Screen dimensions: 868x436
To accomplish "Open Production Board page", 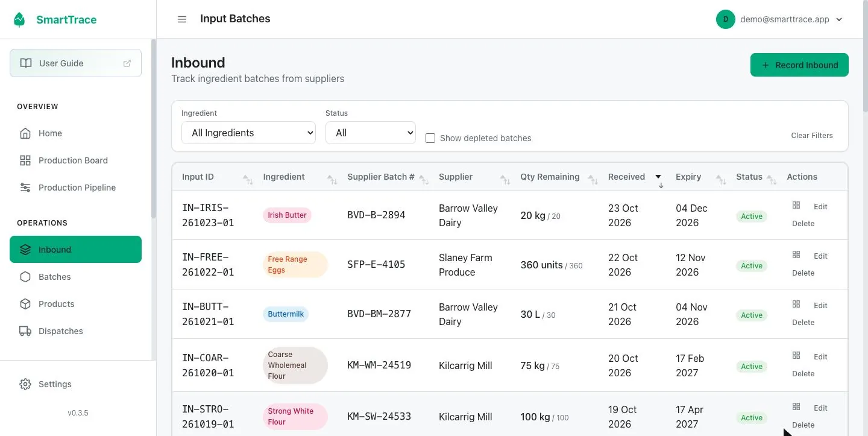I will 75,160.
